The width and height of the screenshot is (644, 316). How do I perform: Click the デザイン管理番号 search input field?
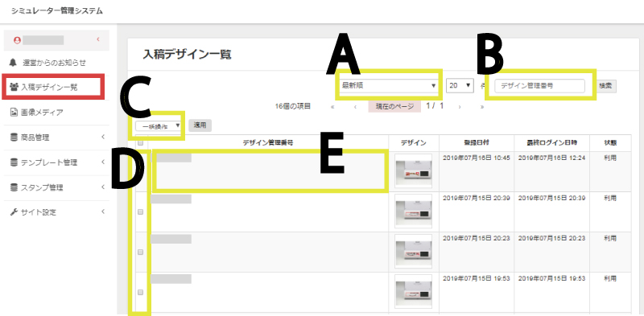[539, 86]
